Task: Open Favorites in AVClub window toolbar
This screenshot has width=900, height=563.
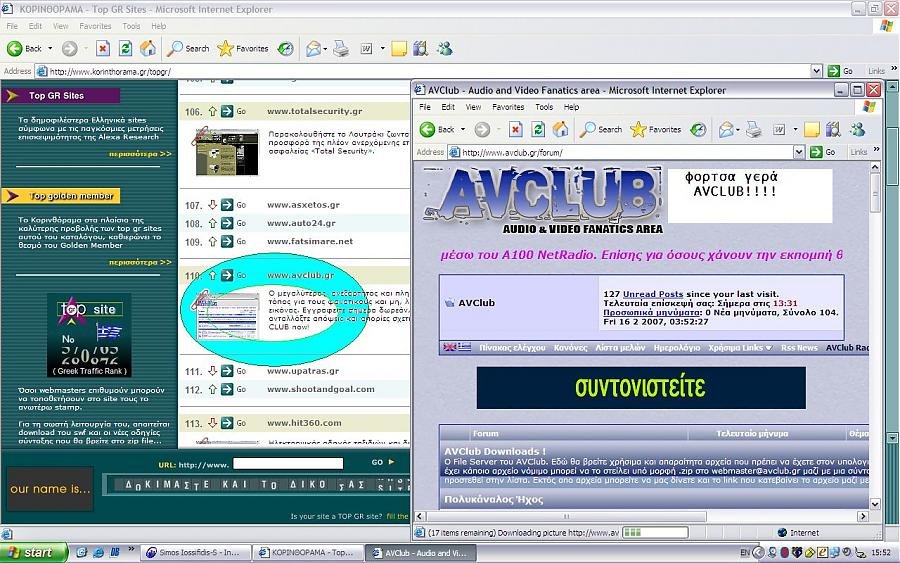Action: coord(656,130)
